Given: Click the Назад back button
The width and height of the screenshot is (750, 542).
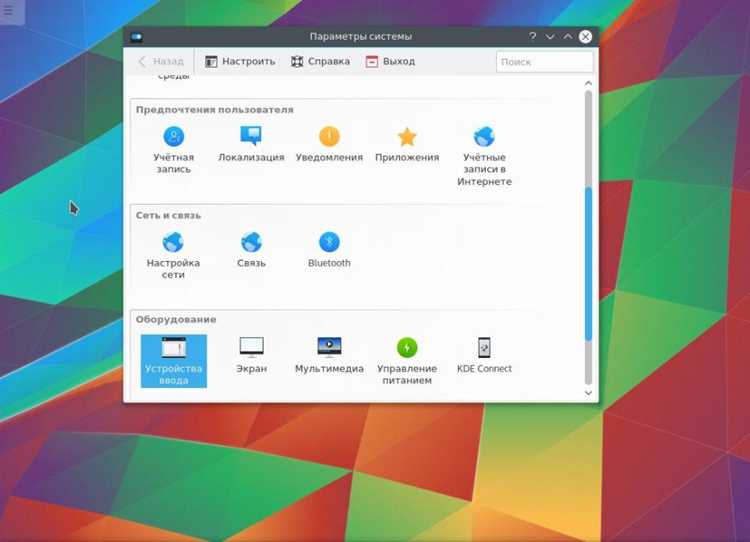Looking at the screenshot, I should point(161,61).
